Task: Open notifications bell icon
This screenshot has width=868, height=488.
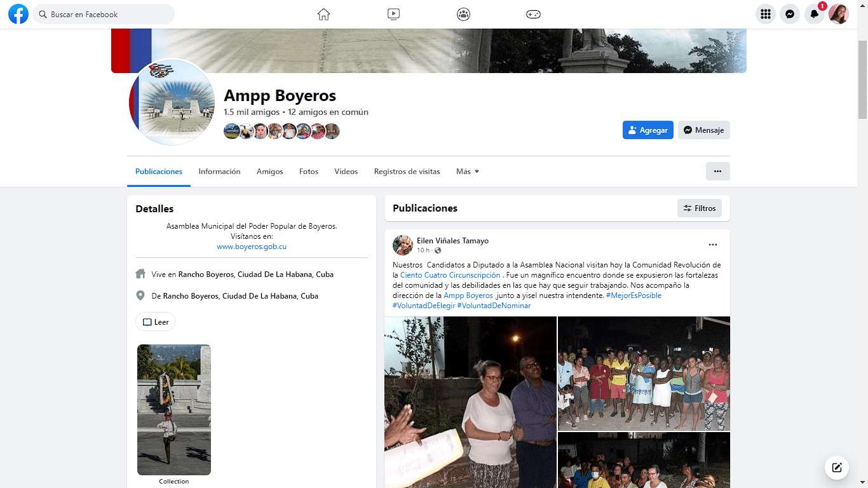Action: pyautogui.click(x=815, y=14)
